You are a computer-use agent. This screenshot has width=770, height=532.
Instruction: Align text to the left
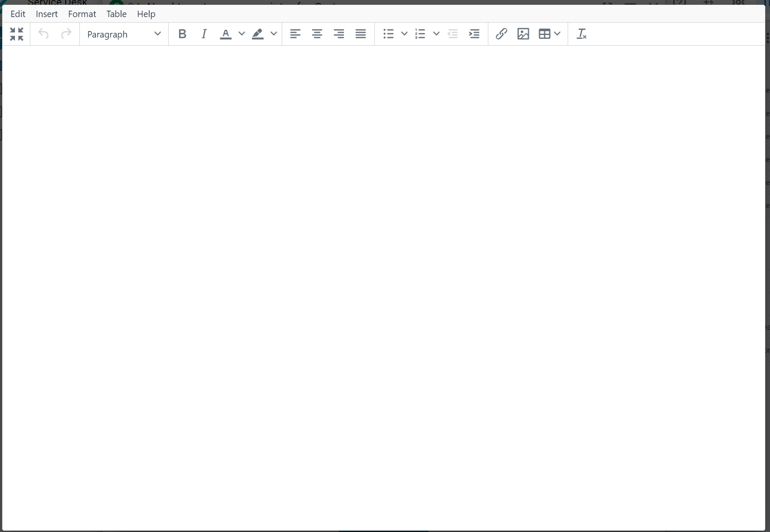tap(295, 34)
